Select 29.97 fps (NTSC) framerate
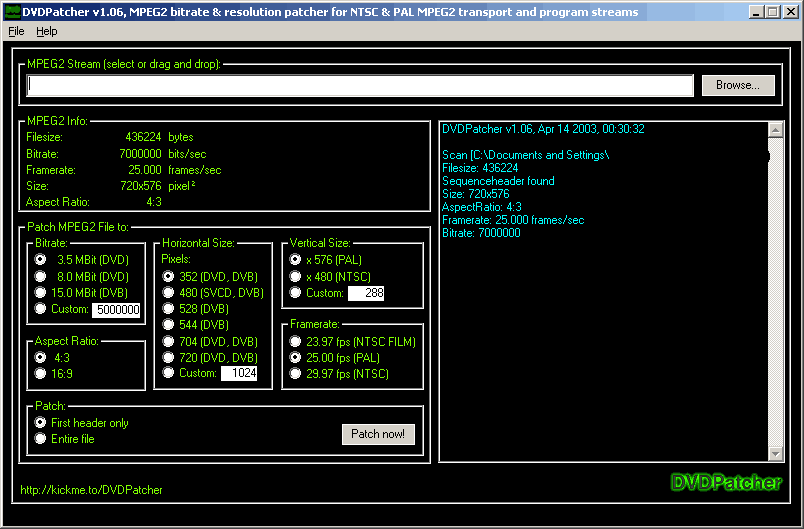Screen dimensions: 804x529 coord(295,374)
